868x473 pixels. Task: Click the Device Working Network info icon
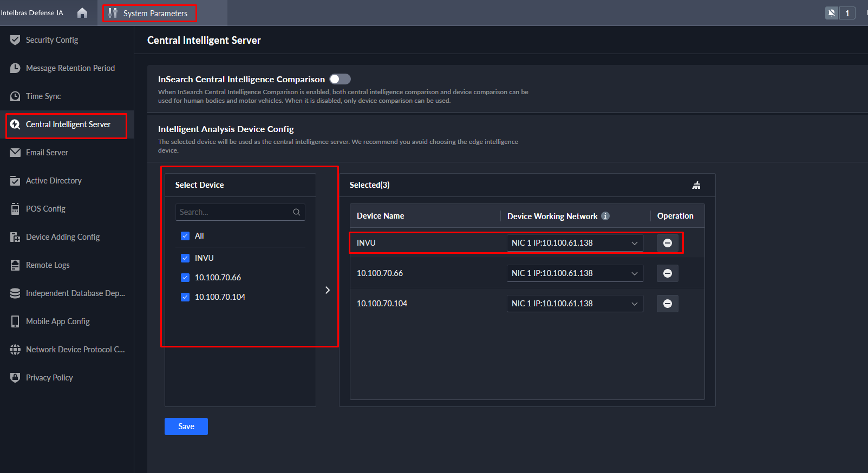click(x=605, y=216)
